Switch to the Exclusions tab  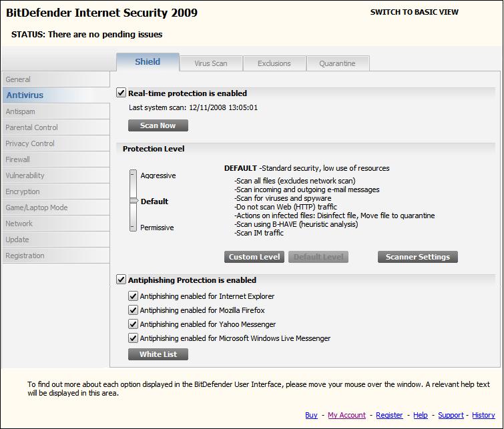(x=274, y=63)
